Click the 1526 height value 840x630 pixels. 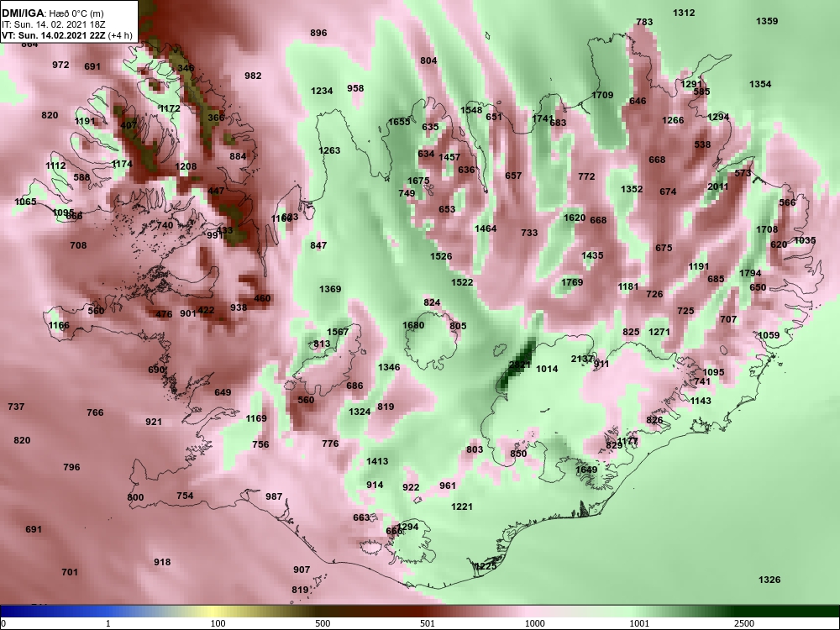[441, 256]
